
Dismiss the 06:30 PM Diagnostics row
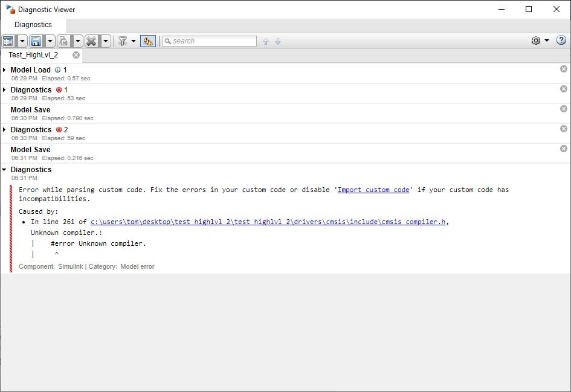pyautogui.click(x=564, y=129)
